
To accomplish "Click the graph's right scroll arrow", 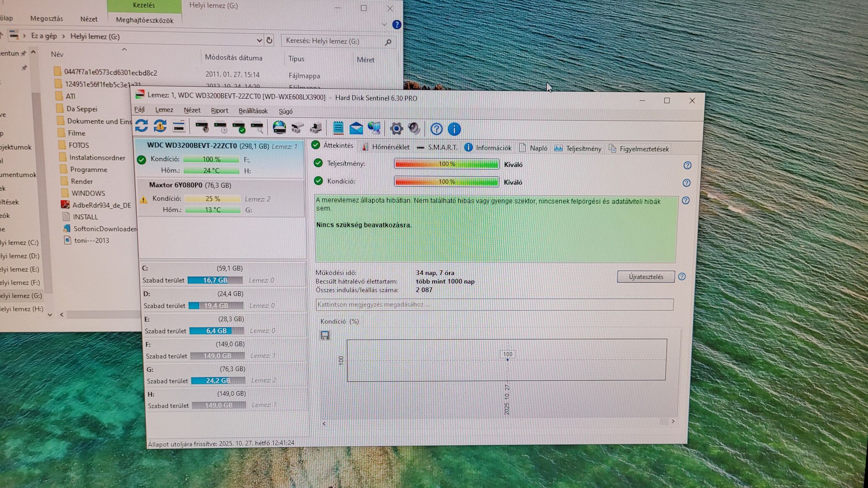I will click(673, 421).
